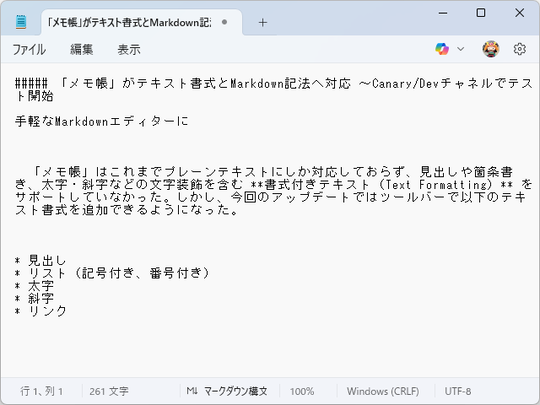540x405 pixels.
Task: Open the 表示 menu
Action: 129,50
